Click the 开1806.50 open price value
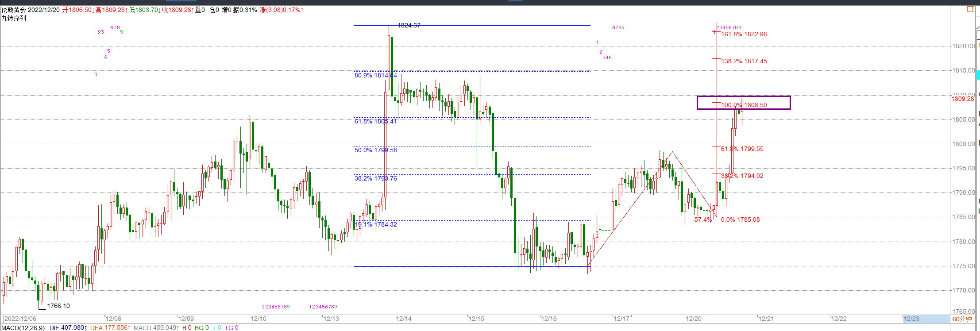This screenshot has width=980, height=331. 78,10
